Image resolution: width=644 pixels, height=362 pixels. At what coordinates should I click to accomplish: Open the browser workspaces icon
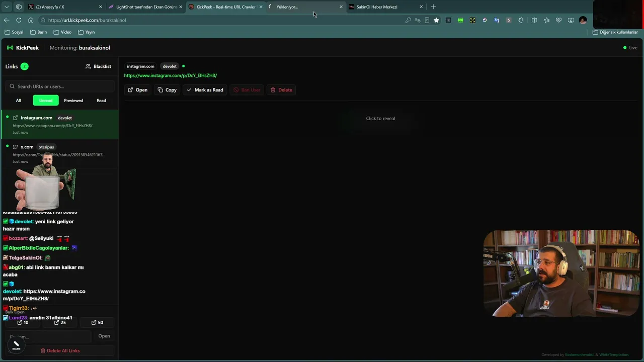pyautogui.click(x=19, y=7)
